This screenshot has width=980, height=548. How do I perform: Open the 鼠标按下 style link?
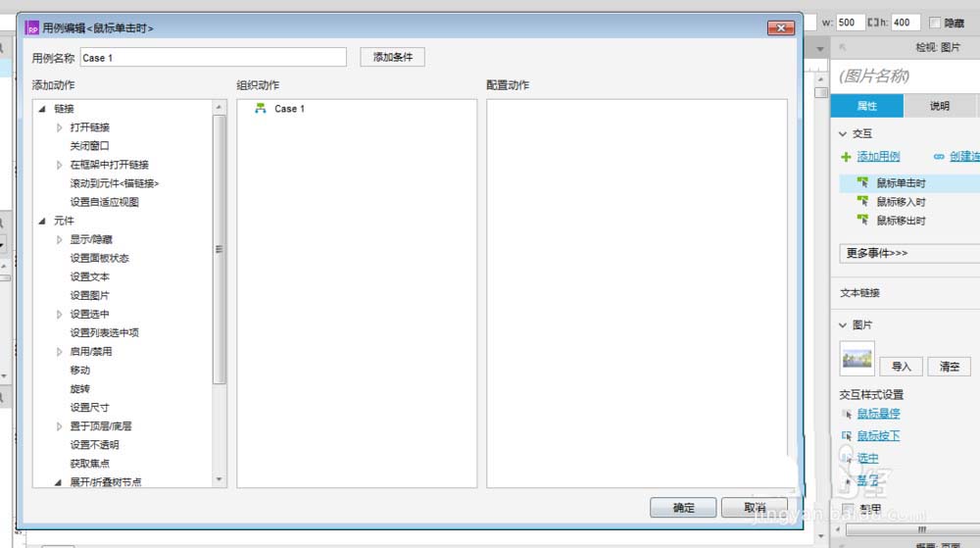[878, 435]
